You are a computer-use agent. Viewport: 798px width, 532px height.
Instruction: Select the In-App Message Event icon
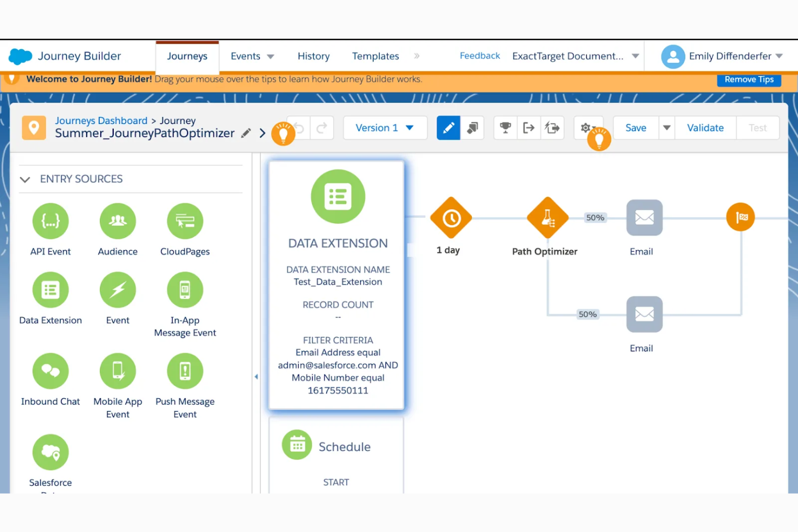[185, 290]
